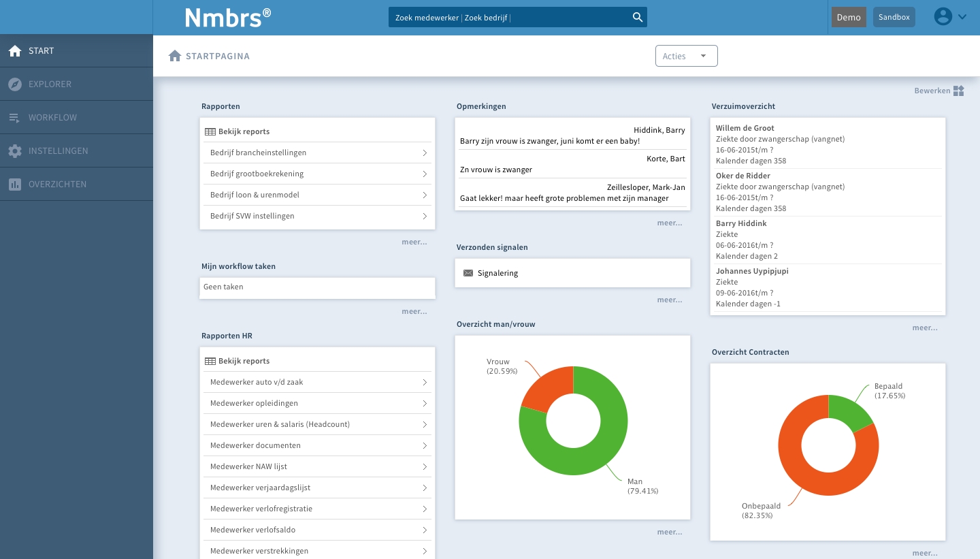980x559 pixels.
Task: Open Instellingen from sidebar menu
Action: pos(76,150)
